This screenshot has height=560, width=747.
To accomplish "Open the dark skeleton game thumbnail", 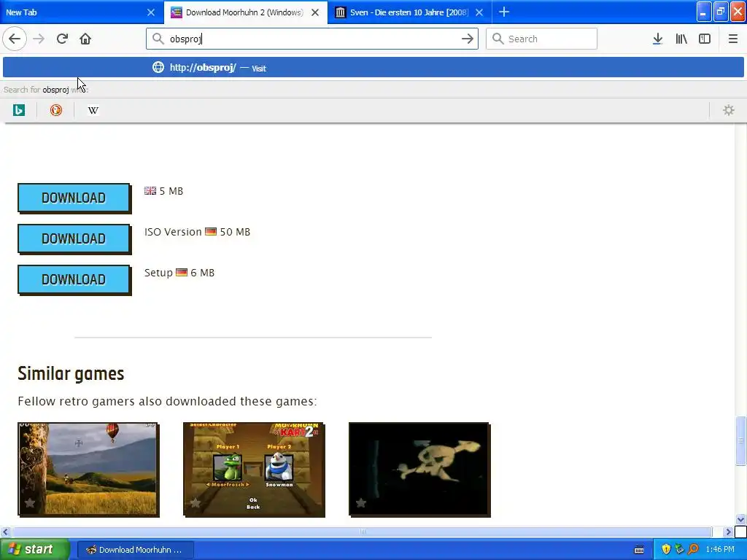I will tap(419, 469).
